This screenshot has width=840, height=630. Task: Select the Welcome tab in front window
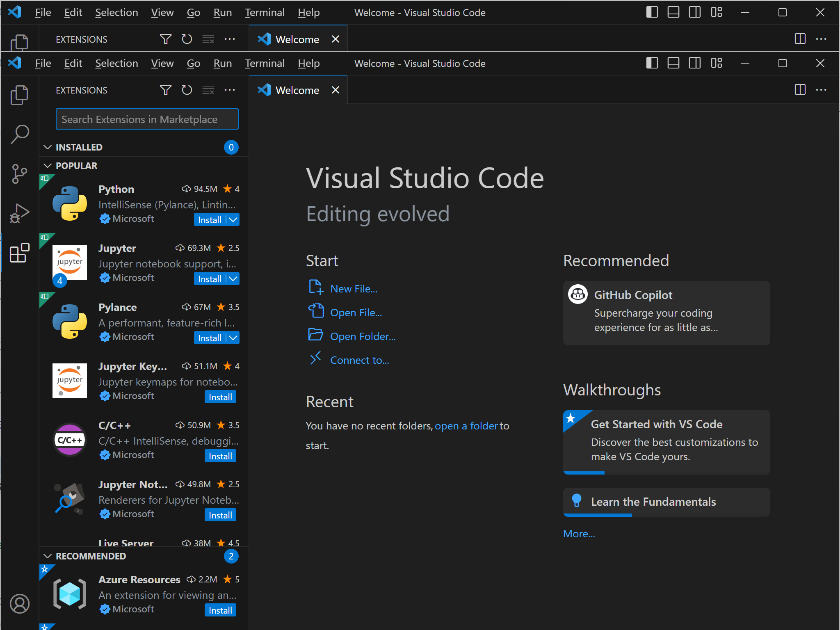(297, 90)
